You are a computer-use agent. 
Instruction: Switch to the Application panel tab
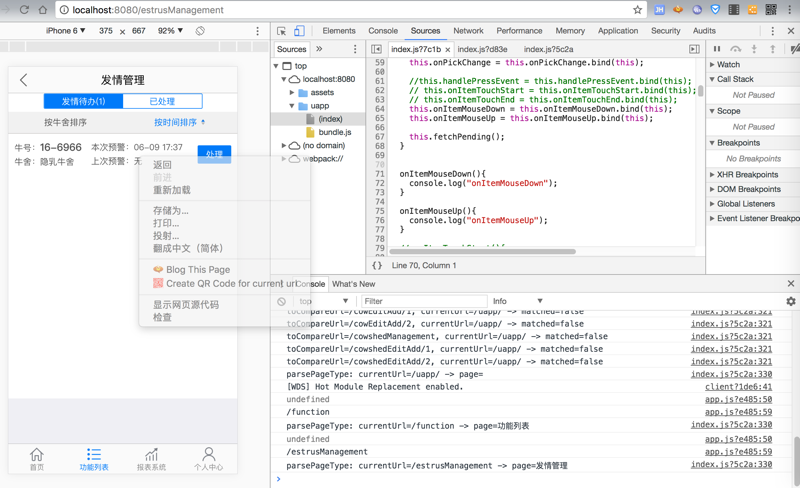click(618, 31)
